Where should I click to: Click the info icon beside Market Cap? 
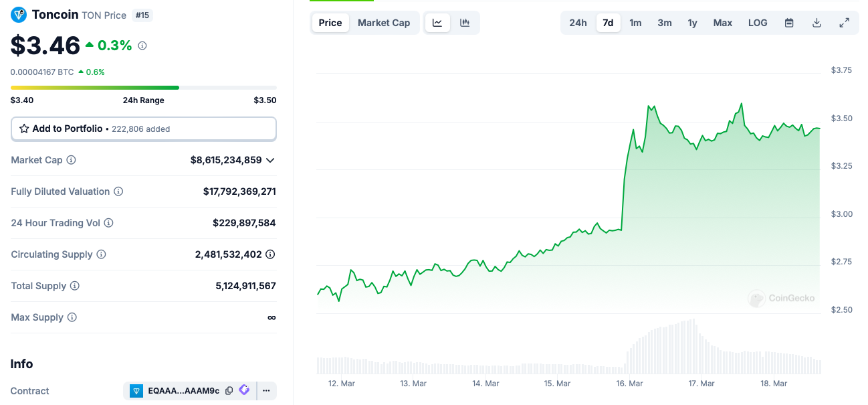[x=71, y=160]
